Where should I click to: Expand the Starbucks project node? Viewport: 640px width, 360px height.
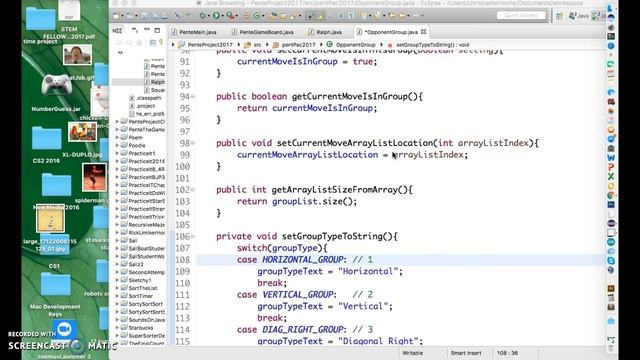pos(117,327)
